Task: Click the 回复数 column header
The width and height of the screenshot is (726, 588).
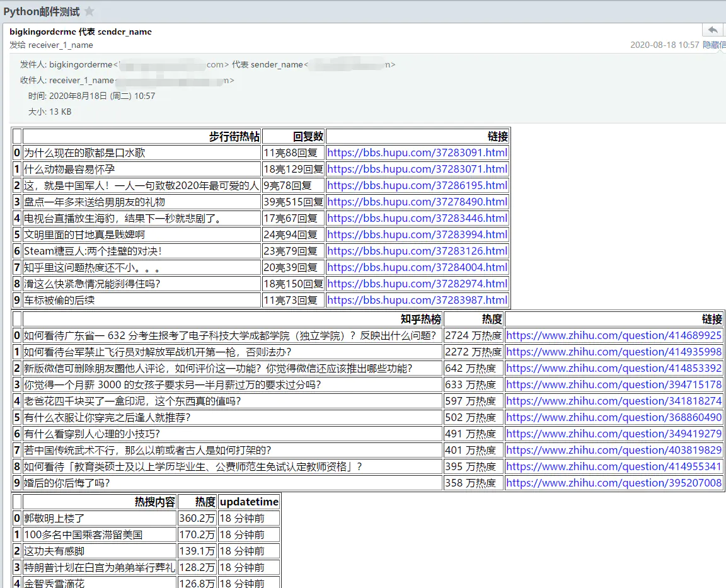Action: pyautogui.click(x=293, y=137)
